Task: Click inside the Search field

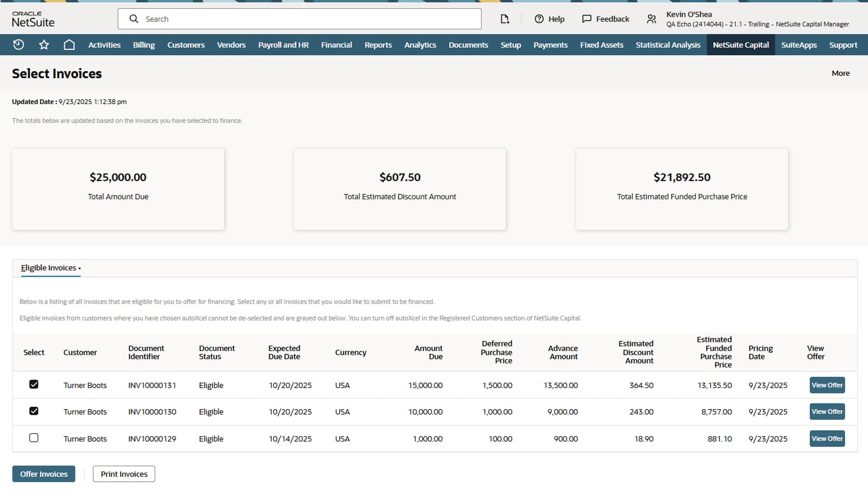Action: pos(300,18)
